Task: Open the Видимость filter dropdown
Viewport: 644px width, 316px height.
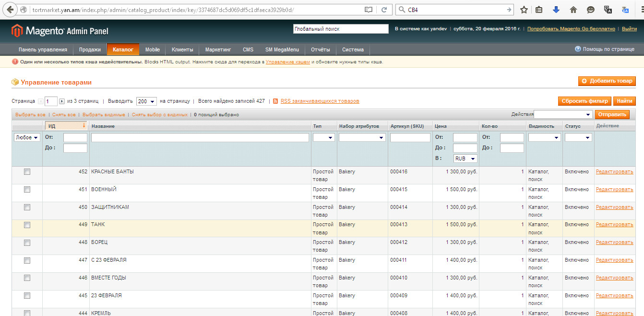Action: pos(544,137)
